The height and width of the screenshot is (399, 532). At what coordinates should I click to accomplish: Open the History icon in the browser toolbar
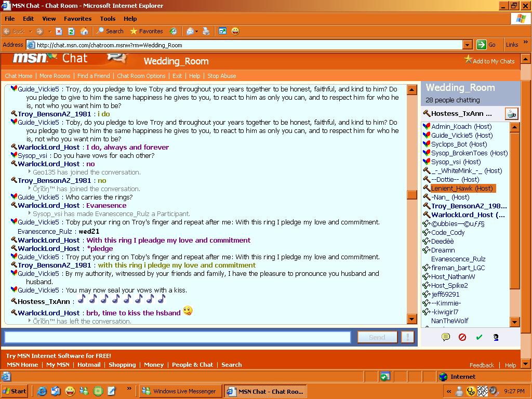click(174, 32)
